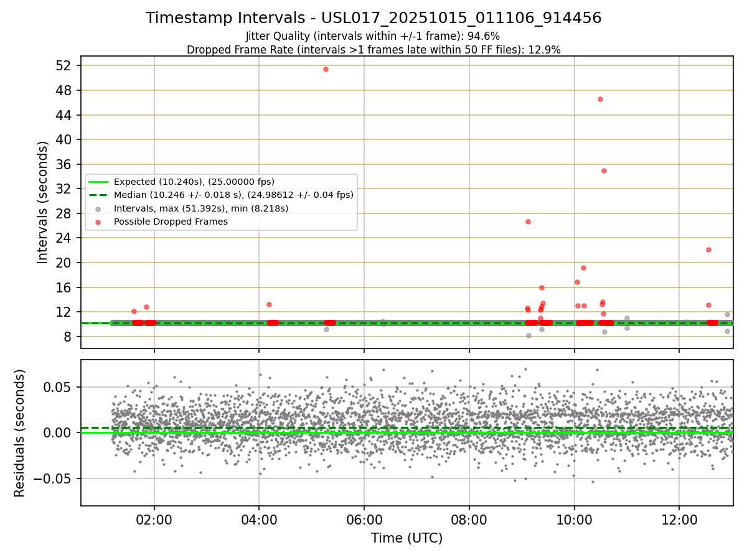Click the 46.5 second dropped frame point

pos(600,99)
